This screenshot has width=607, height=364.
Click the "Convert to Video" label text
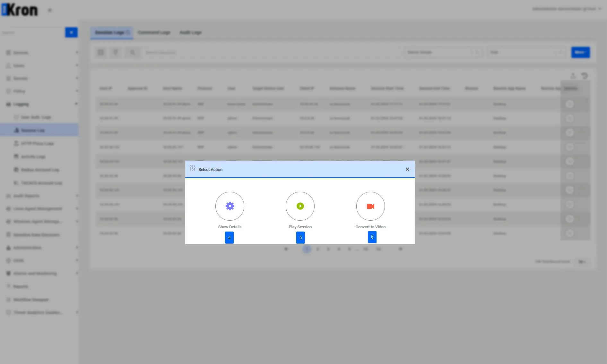click(370, 227)
